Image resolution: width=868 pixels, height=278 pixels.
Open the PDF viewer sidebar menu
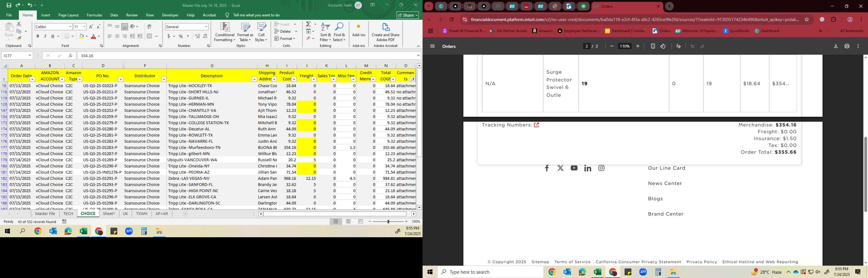[x=432, y=46]
